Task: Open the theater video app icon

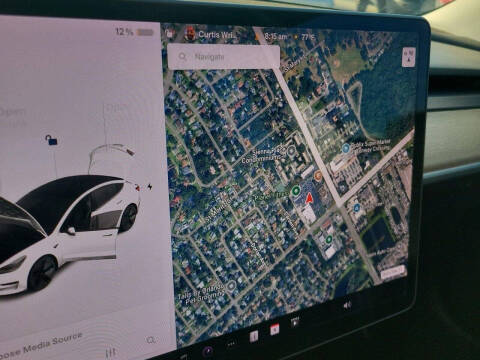Action: (x=295, y=322)
